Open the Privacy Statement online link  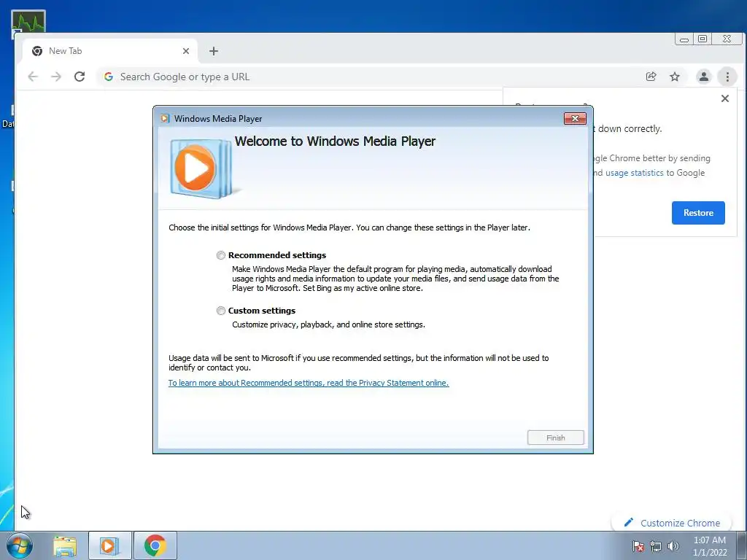309,383
